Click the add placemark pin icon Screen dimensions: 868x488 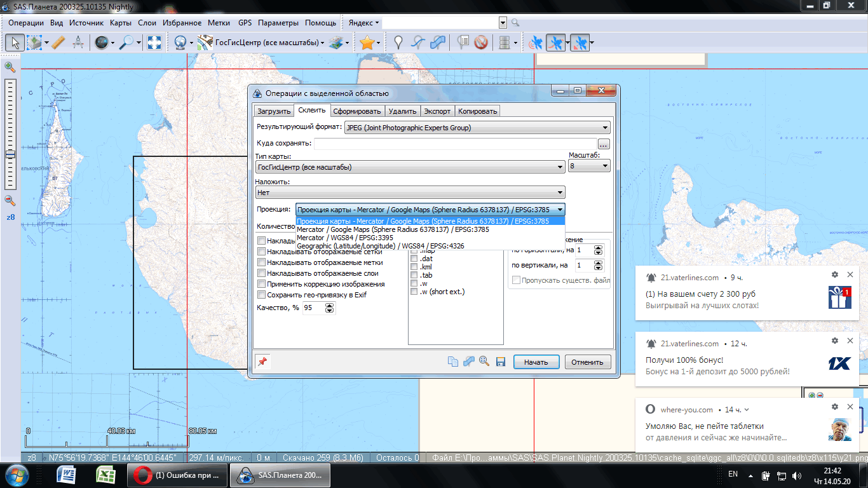[398, 43]
